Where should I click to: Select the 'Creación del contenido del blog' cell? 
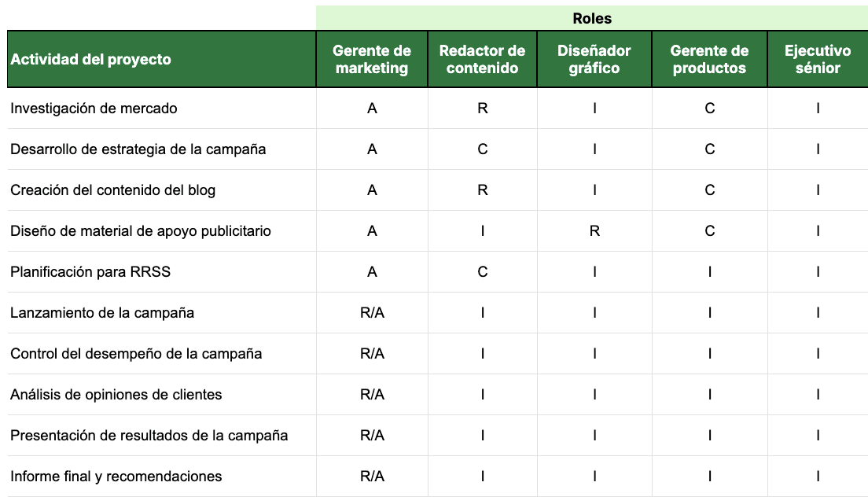tap(113, 190)
